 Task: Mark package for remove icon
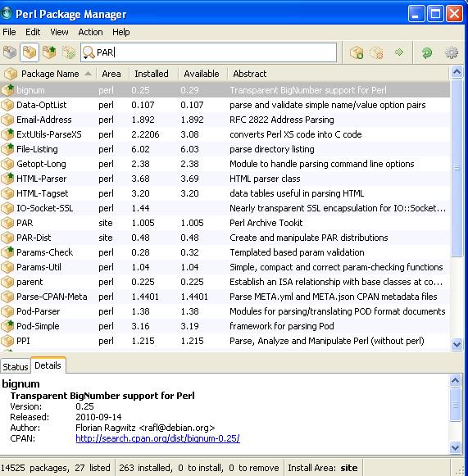coord(376,52)
